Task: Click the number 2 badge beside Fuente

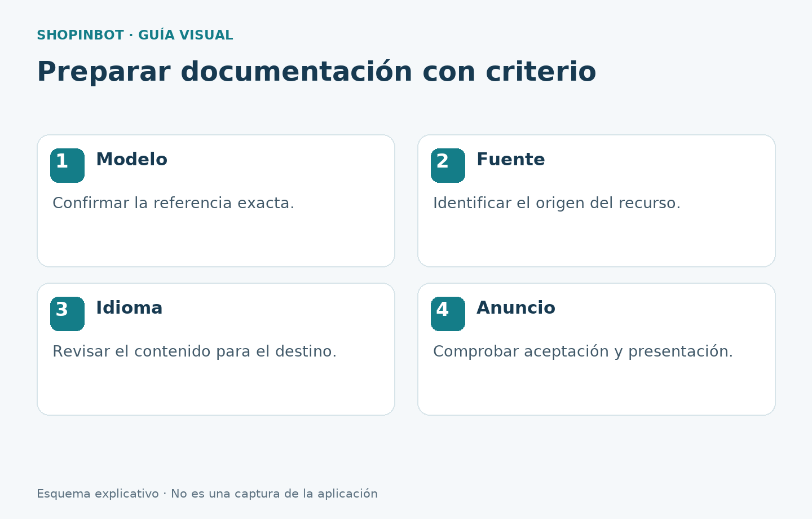Action: coord(448,165)
